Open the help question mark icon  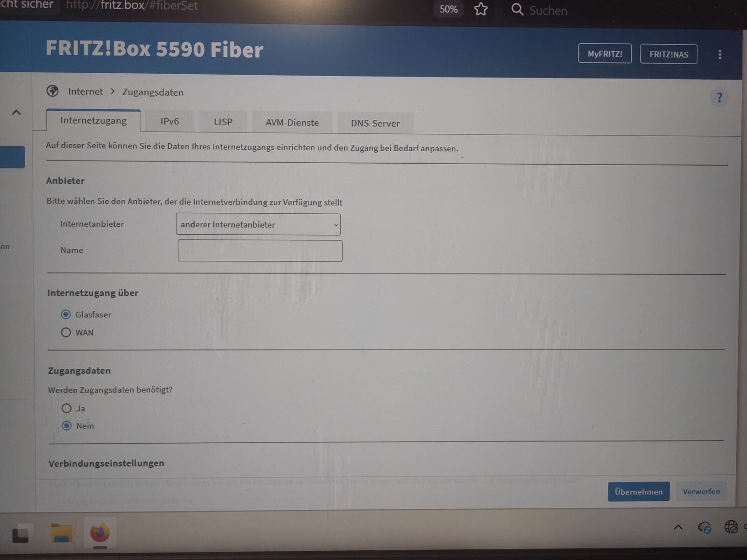[x=719, y=98]
